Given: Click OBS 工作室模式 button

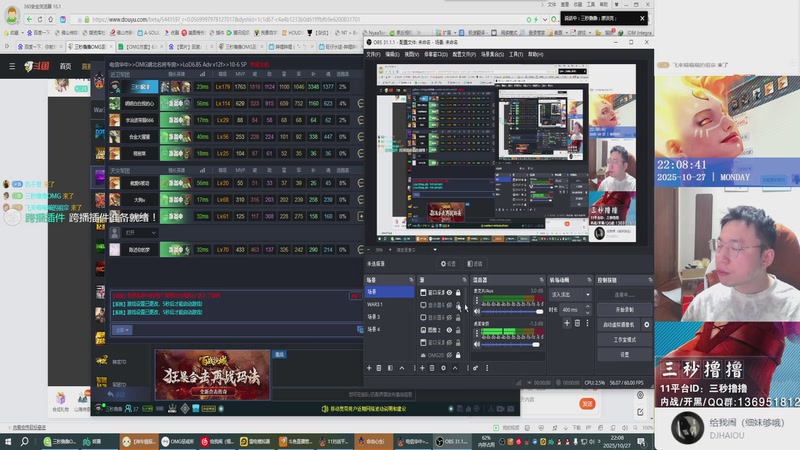Looking at the screenshot, I should coord(625,339).
